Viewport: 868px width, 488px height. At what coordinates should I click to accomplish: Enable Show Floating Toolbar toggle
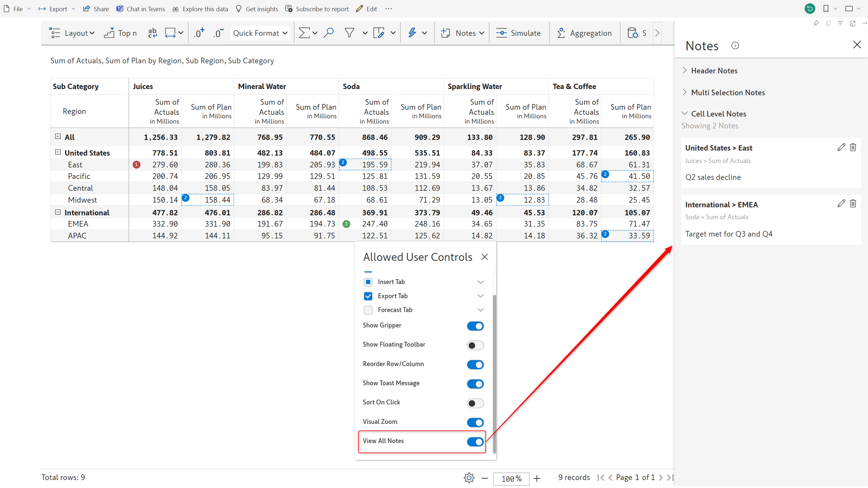point(475,345)
